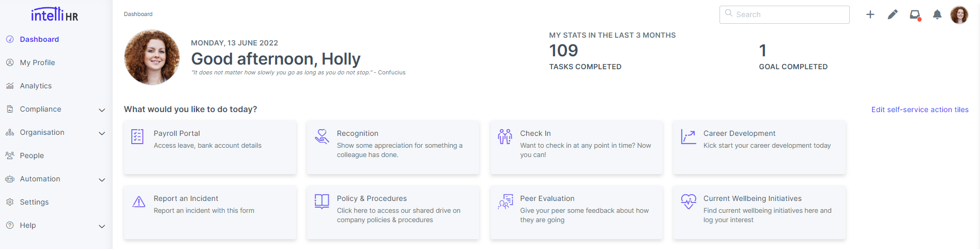Click the Recognition heart-in-hand icon

(321, 136)
